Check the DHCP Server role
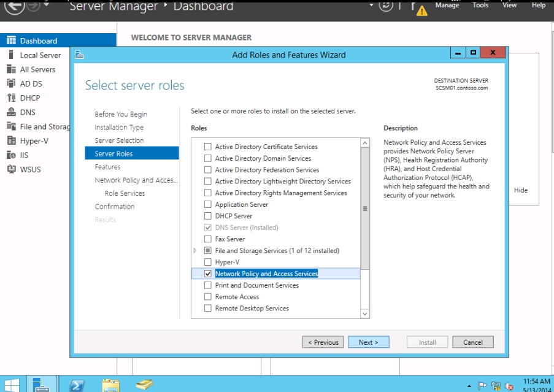Image resolution: width=554 pixels, height=392 pixels. click(x=208, y=216)
